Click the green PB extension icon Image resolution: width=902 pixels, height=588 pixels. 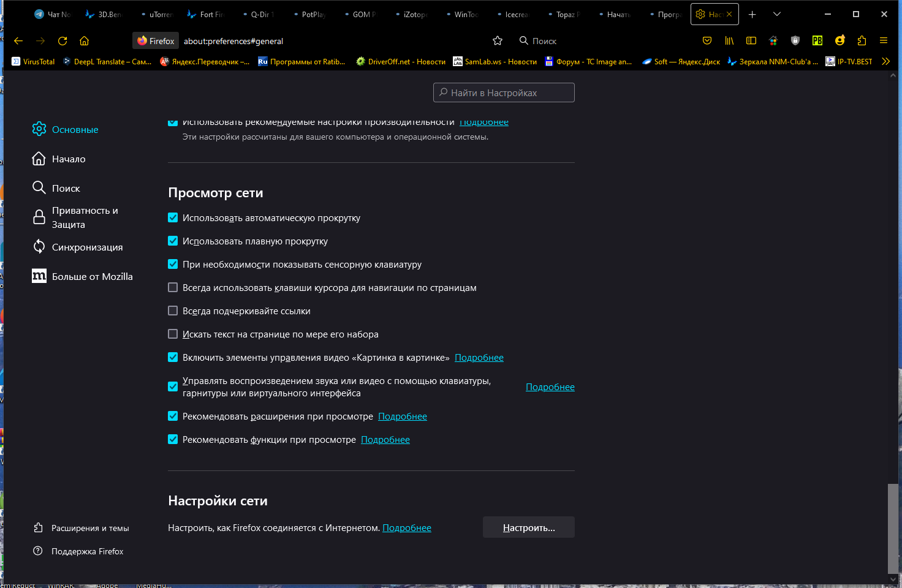817,40
